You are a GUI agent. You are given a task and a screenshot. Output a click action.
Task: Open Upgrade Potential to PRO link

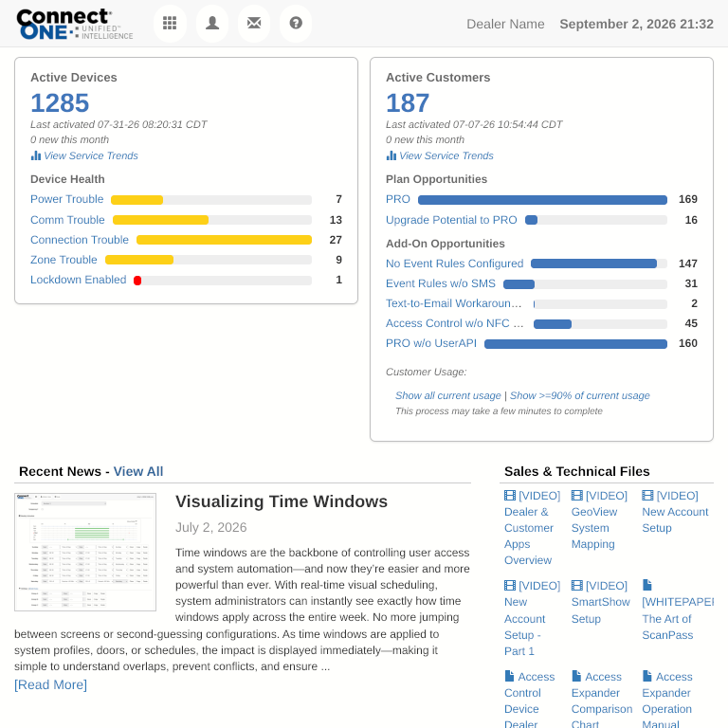pos(451,220)
